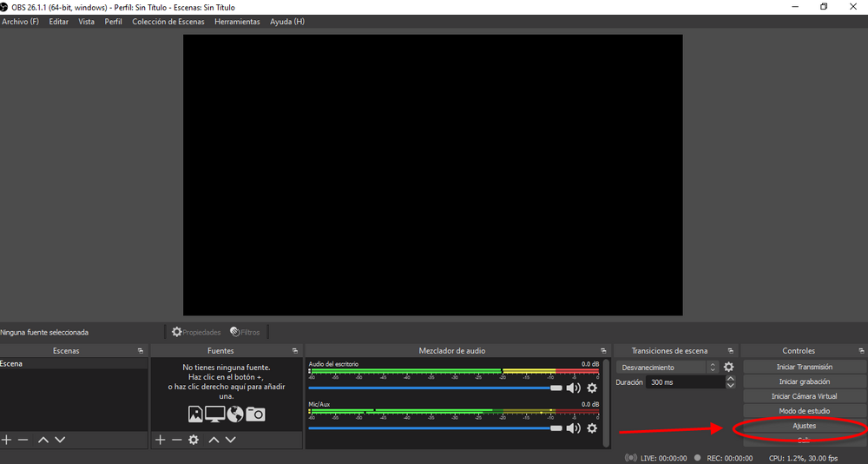Undock the Fuentes panel
Viewport: 868px width, 464px height.
coord(295,351)
